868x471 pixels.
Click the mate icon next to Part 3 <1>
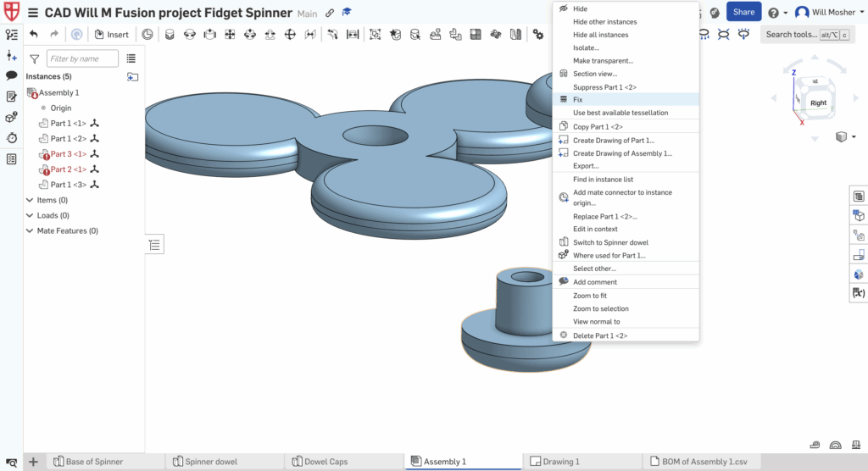tap(95, 154)
